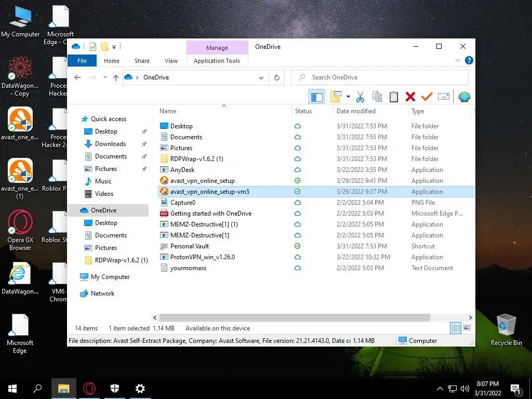Viewport: 532px width, 399px height.
Task: Open dropdown arrow beside new folder icon
Action: (348, 97)
